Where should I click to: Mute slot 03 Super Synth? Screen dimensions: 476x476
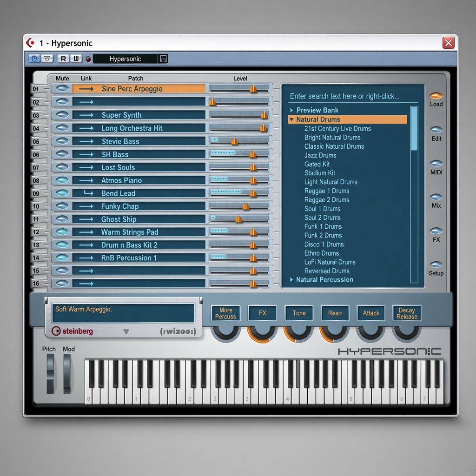[x=62, y=115]
